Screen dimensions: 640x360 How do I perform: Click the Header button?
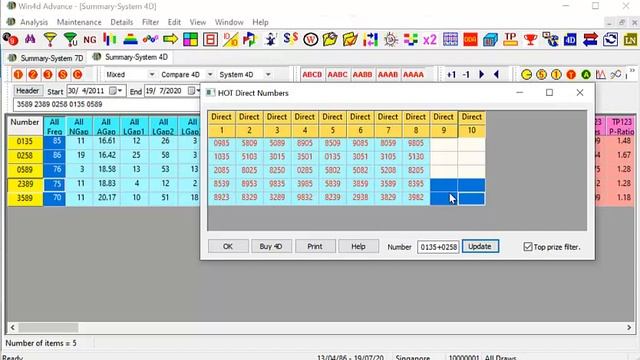(x=28, y=91)
